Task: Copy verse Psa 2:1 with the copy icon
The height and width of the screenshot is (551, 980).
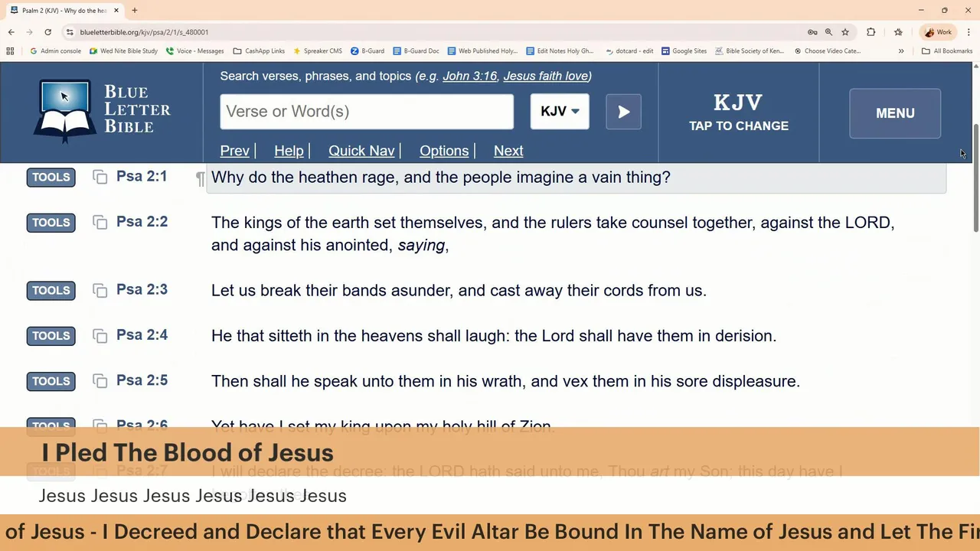Action: 100,178
